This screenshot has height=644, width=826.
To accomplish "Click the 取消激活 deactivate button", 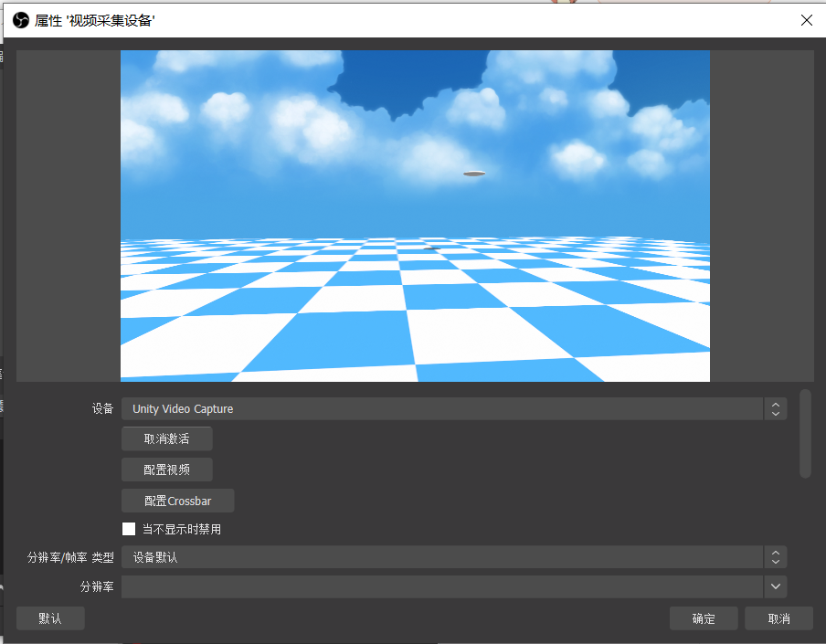I will (167, 438).
